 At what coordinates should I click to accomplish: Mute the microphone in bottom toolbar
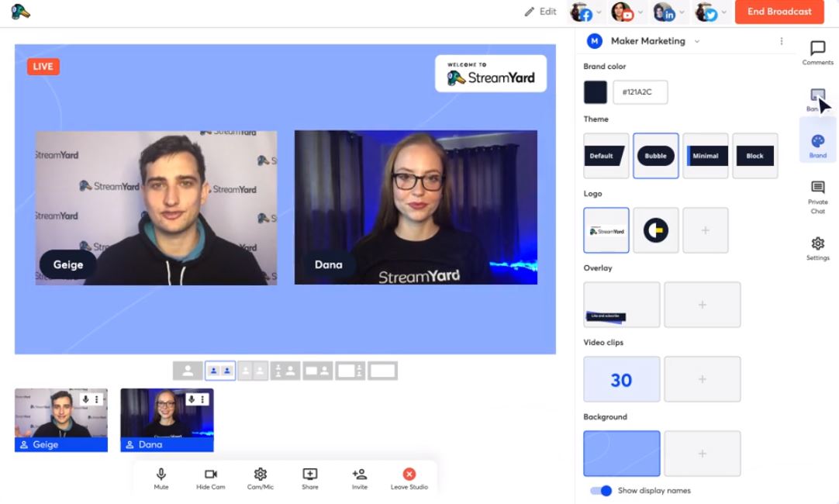coord(161,475)
